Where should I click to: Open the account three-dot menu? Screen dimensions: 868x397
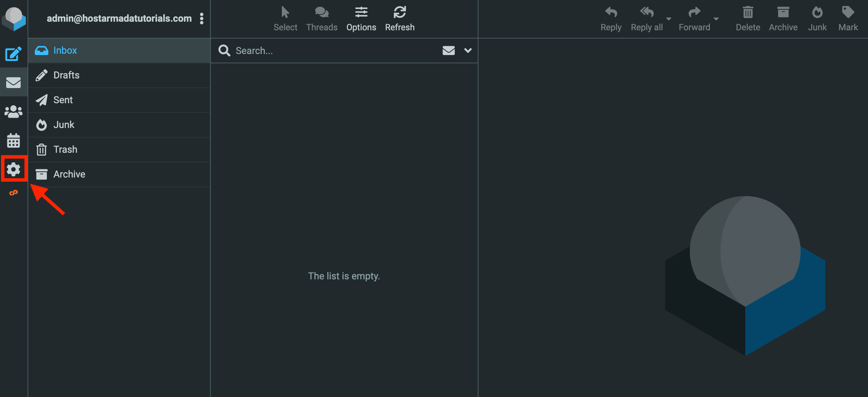[x=201, y=19]
